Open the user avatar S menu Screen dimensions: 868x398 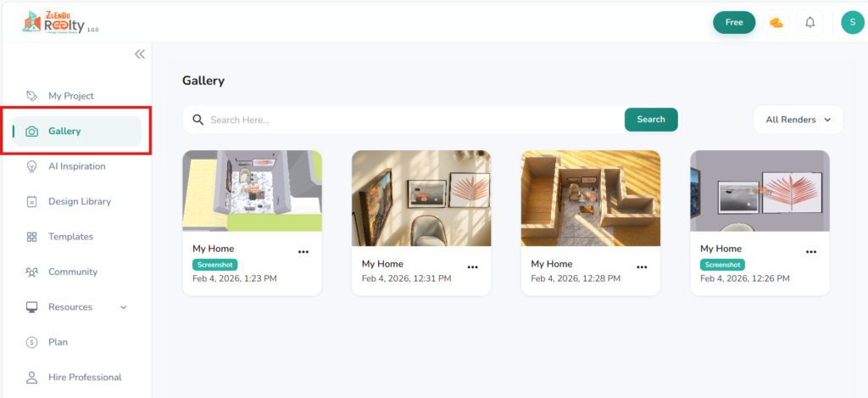pyautogui.click(x=852, y=23)
